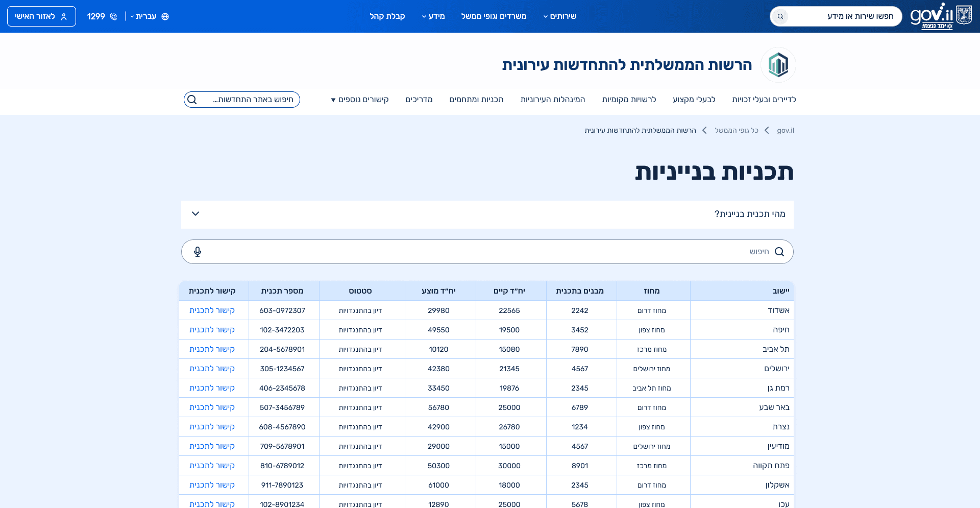Open the קישורים נוספים dropdown
This screenshot has width=980, height=508.
pos(360,100)
